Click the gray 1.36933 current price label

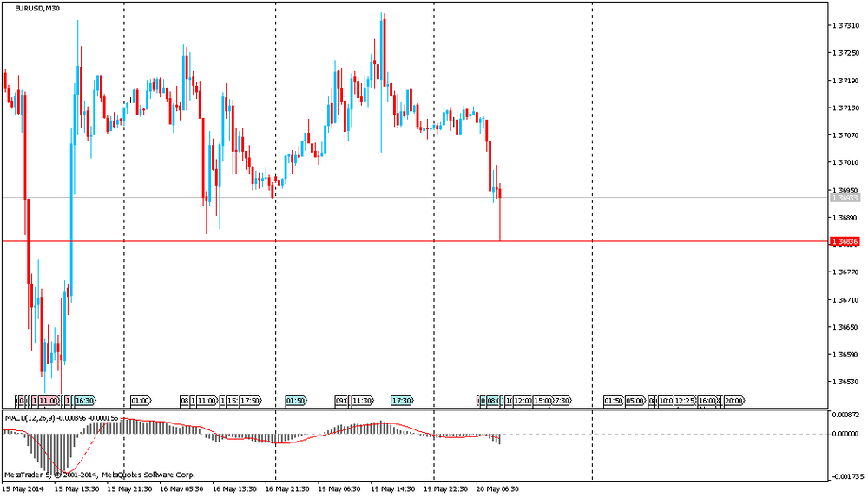coord(845,198)
